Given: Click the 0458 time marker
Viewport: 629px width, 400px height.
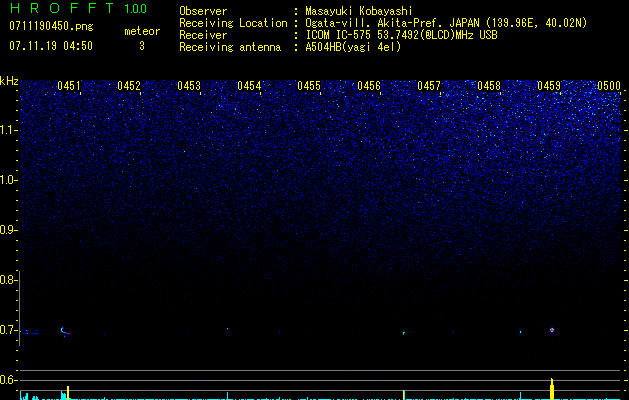Looking at the screenshot, I should coord(489,86).
